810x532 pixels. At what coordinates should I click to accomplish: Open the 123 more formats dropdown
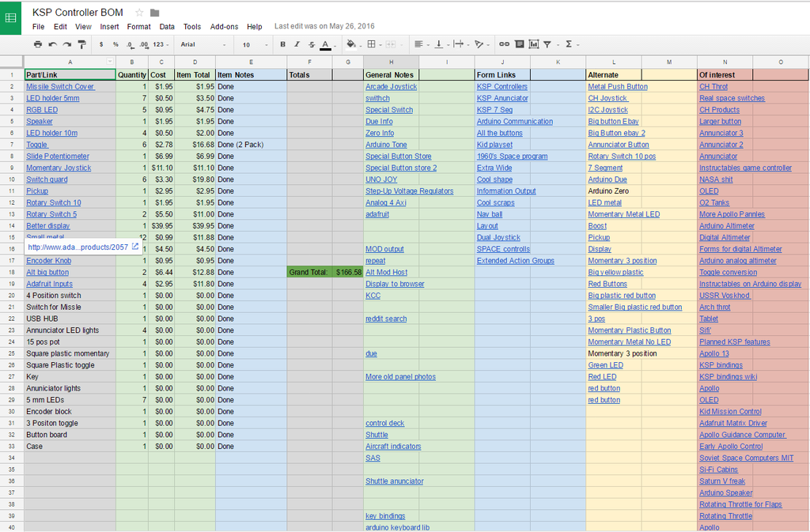tap(161, 45)
